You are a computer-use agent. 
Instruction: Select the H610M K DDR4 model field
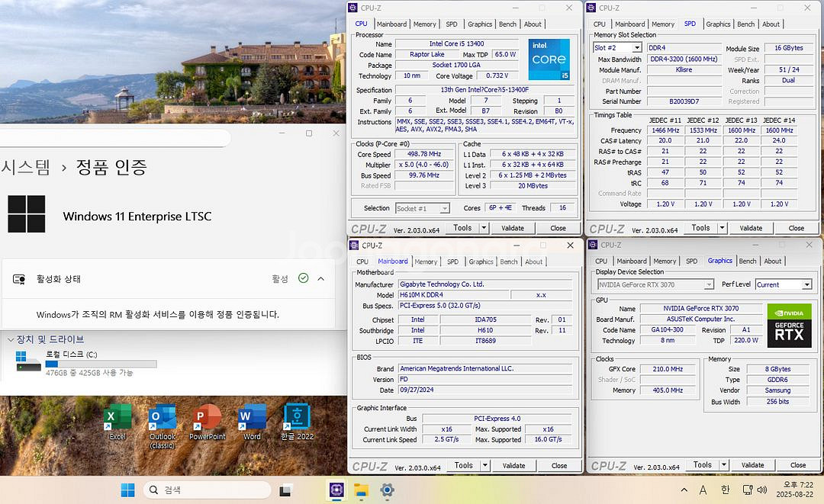click(x=453, y=295)
